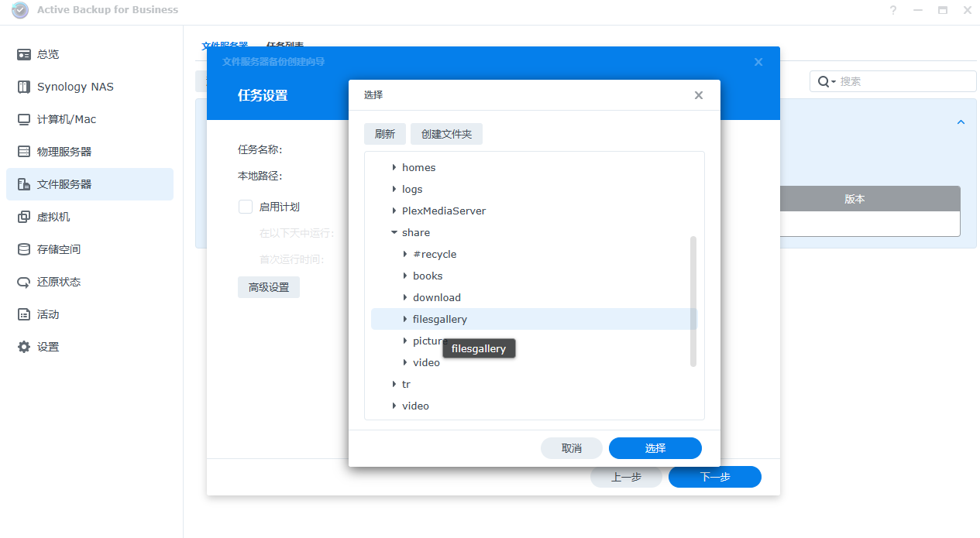Click the folder list vertical scrollbar
Image resolution: width=980 pixels, height=538 pixels.
tap(693, 302)
